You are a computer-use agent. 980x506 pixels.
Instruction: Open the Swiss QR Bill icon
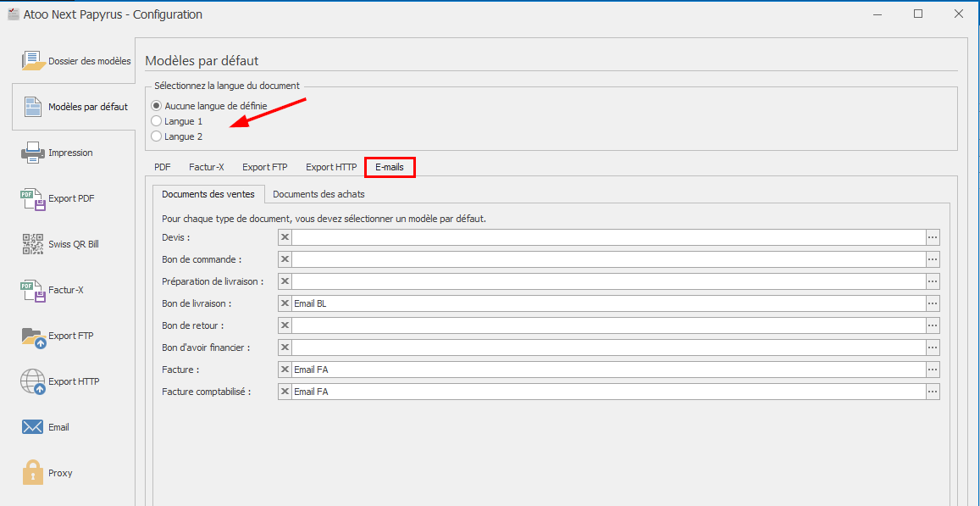32,244
